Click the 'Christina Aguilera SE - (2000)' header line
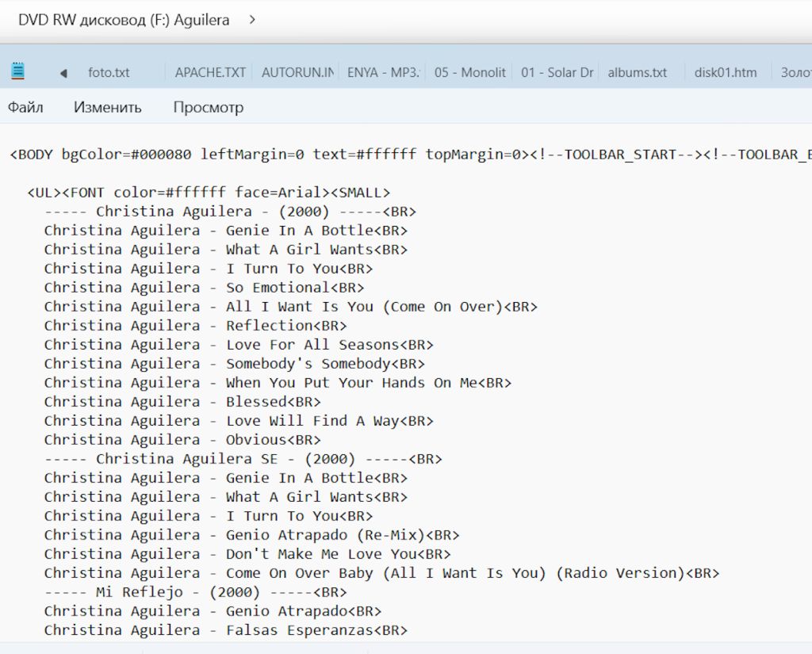812x654 pixels. pos(243,459)
